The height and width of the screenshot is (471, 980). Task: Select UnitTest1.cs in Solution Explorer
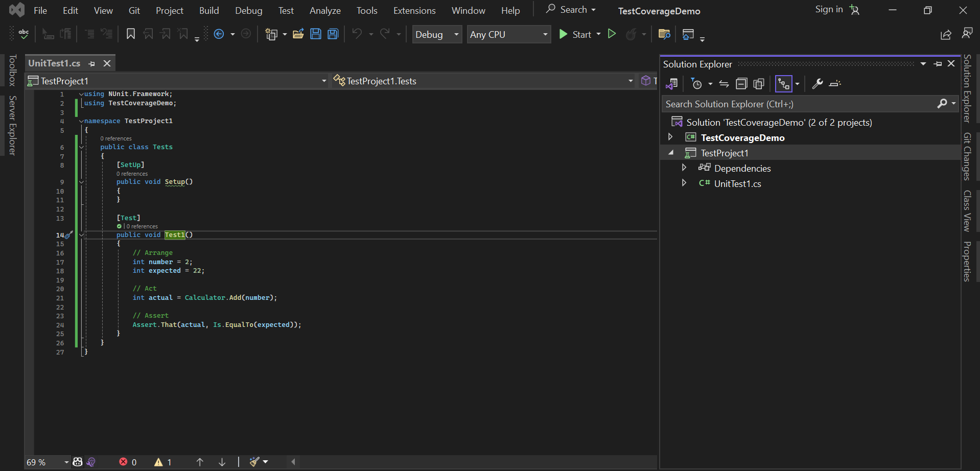click(737, 184)
